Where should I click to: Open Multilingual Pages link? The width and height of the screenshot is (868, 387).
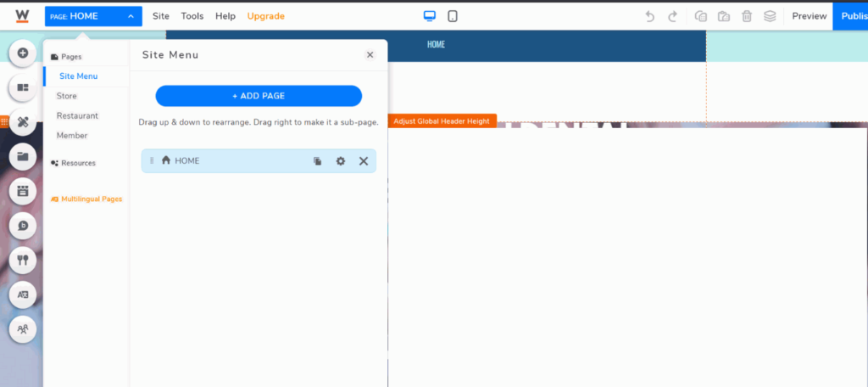point(86,199)
